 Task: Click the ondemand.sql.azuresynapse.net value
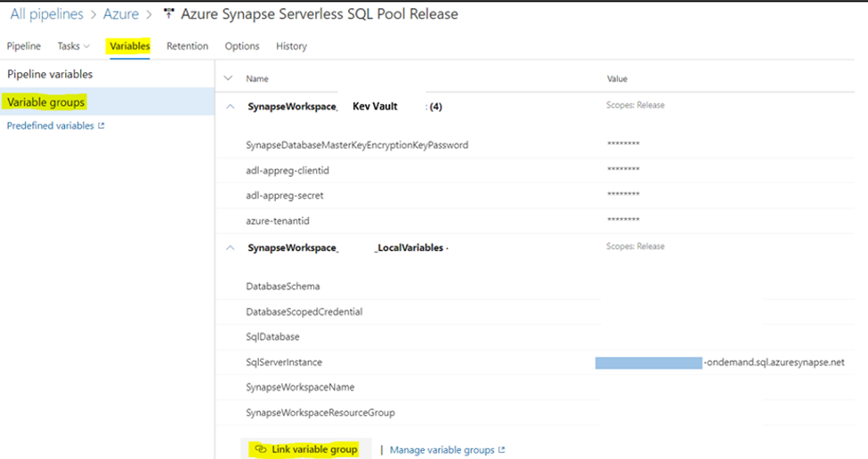point(775,362)
